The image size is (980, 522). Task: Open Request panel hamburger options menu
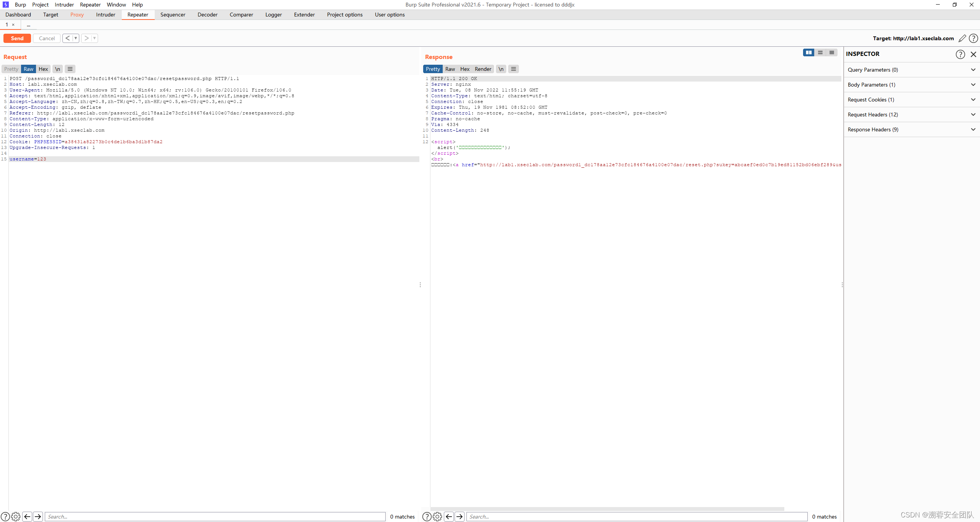coord(70,69)
